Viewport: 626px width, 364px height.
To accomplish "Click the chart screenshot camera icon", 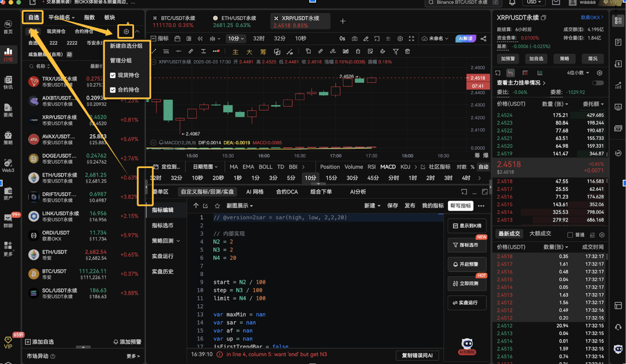I will [x=354, y=39].
